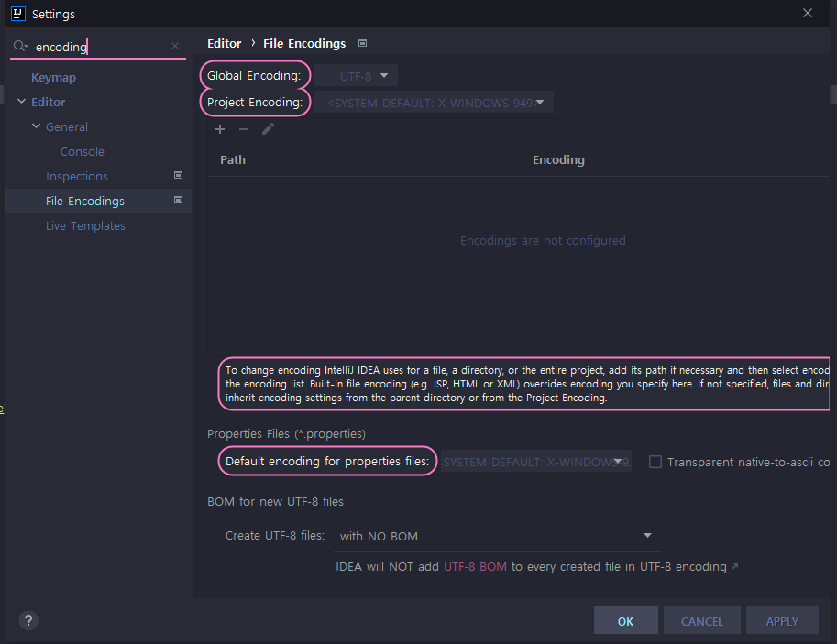Close the Settings dialog window
This screenshot has height=644, width=837.
808,13
